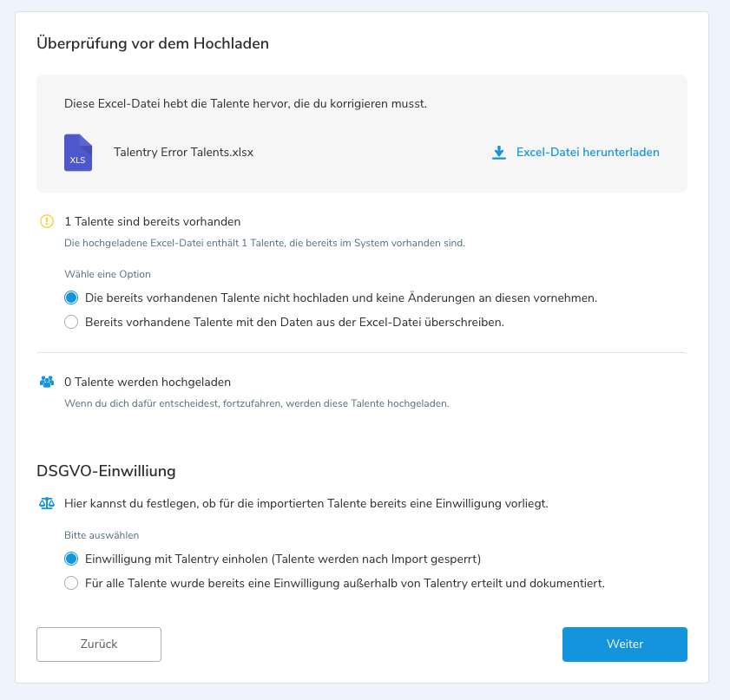Click the people group icon
This screenshot has height=700, width=730.
pos(47,382)
